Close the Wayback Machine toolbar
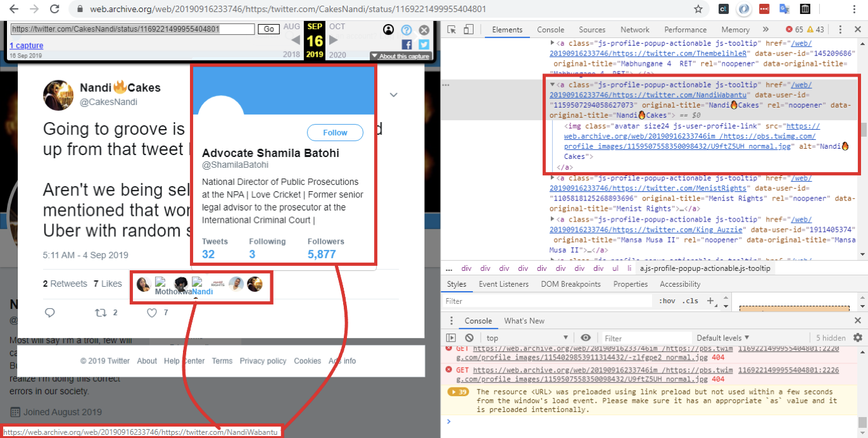This screenshot has height=438, width=868. (x=424, y=30)
